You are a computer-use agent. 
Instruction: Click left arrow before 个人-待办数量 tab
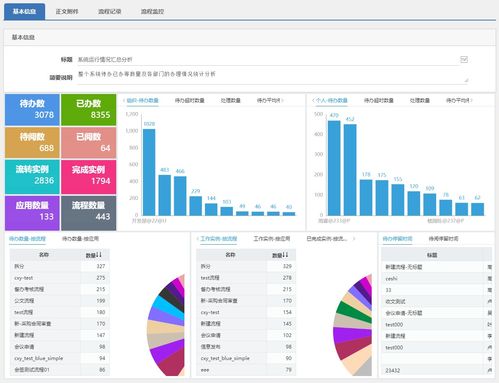click(313, 100)
